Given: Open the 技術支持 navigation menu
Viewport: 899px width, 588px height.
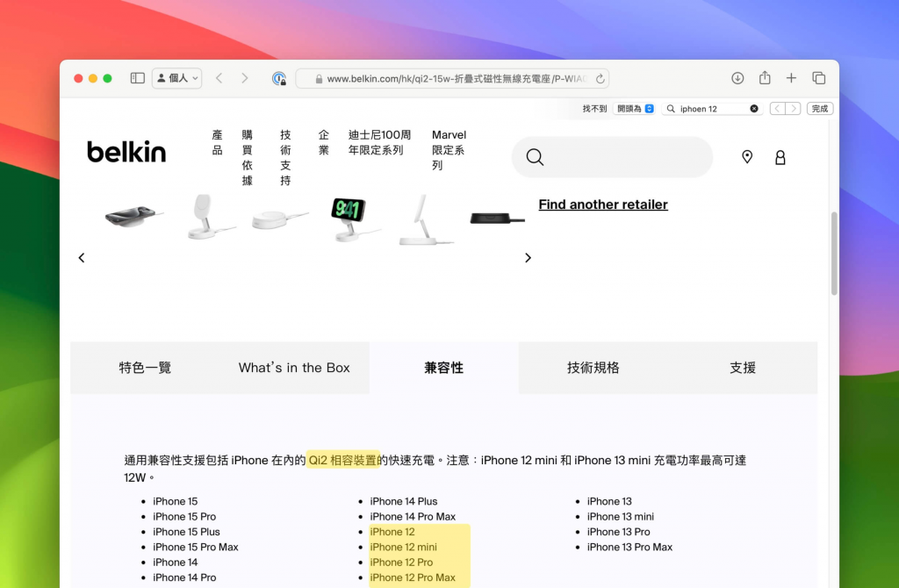Looking at the screenshot, I should pos(285,157).
